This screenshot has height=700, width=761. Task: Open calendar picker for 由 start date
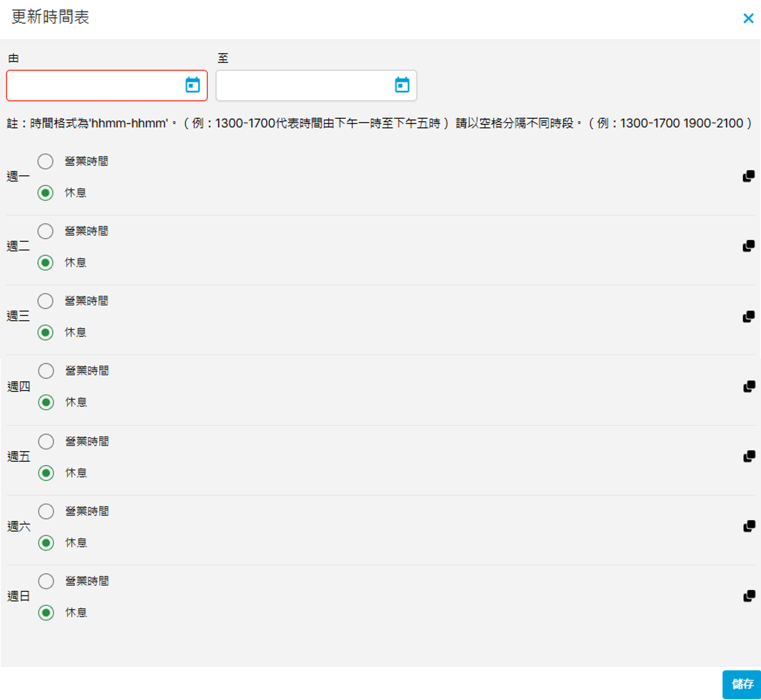(192, 85)
